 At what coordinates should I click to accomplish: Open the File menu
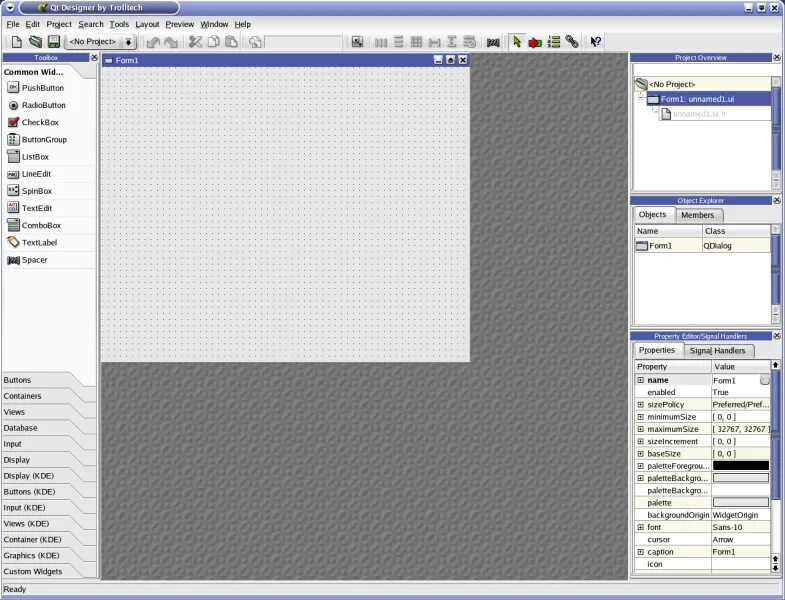13,24
